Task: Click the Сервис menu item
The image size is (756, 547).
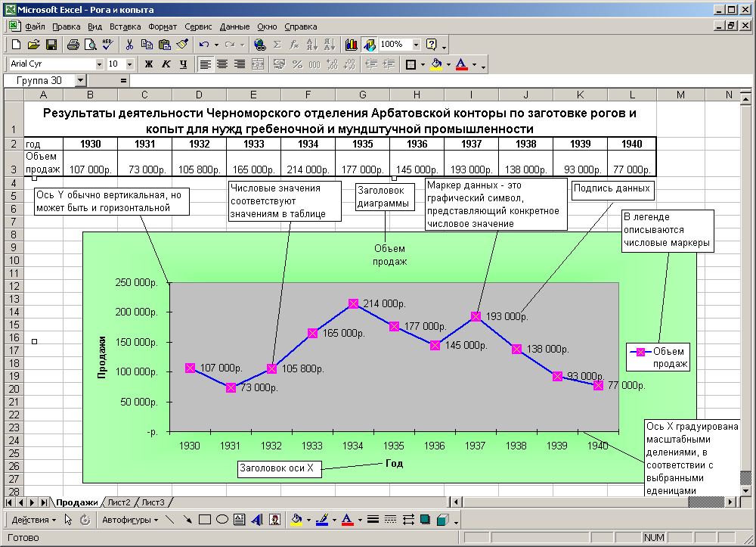Action: tap(198, 26)
